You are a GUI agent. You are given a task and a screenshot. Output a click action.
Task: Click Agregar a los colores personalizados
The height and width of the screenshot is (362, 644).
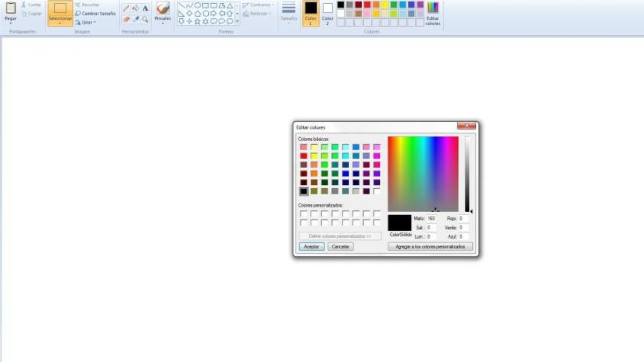pyautogui.click(x=430, y=247)
